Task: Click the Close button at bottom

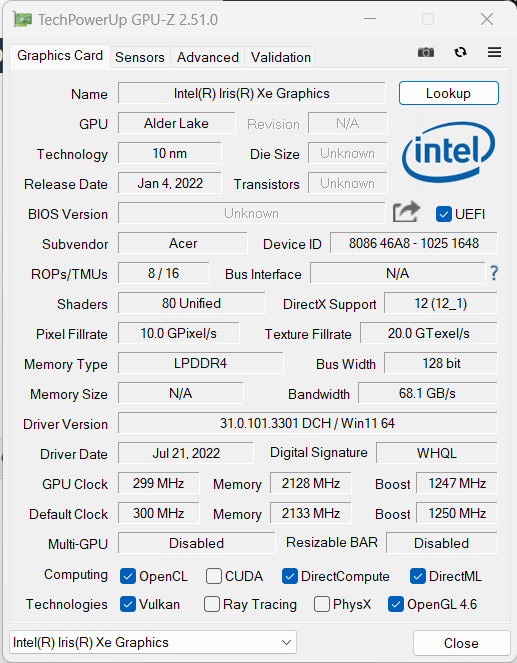Action: tap(461, 643)
